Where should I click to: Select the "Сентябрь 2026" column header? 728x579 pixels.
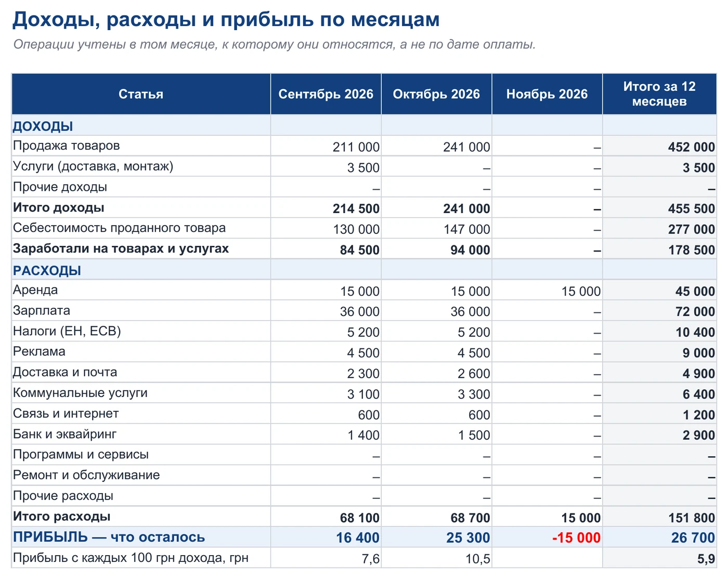coord(326,94)
